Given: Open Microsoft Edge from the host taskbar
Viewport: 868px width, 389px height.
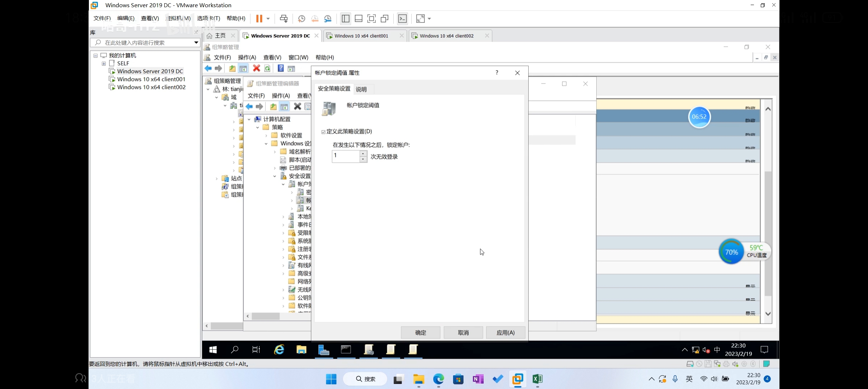Looking at the screenshot, I should coord(438,379).
